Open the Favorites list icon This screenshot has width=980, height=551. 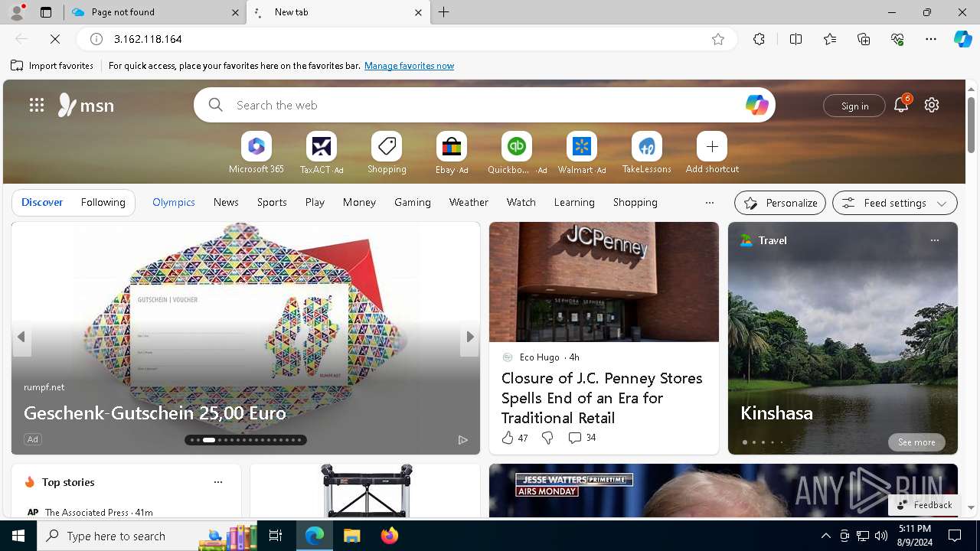pos(830,39)
